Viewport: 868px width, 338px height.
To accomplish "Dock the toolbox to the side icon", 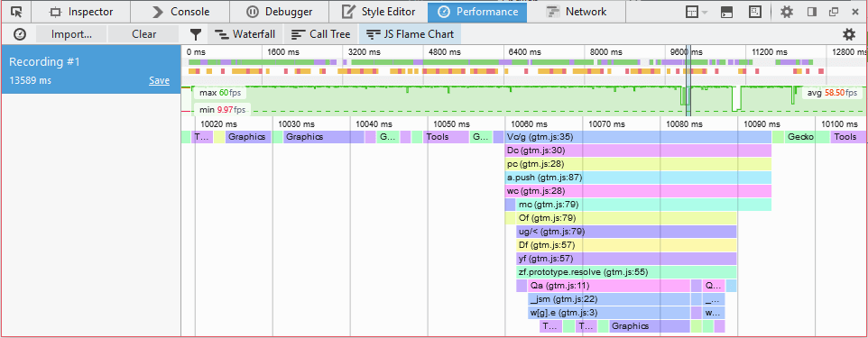I will coord(812,12).
